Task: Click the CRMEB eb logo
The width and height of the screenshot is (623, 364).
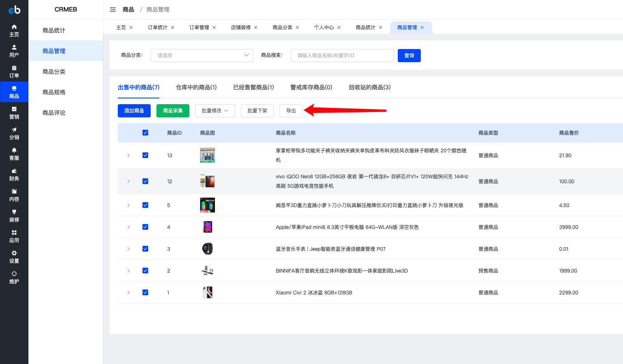Action: (x=14, y=9)
